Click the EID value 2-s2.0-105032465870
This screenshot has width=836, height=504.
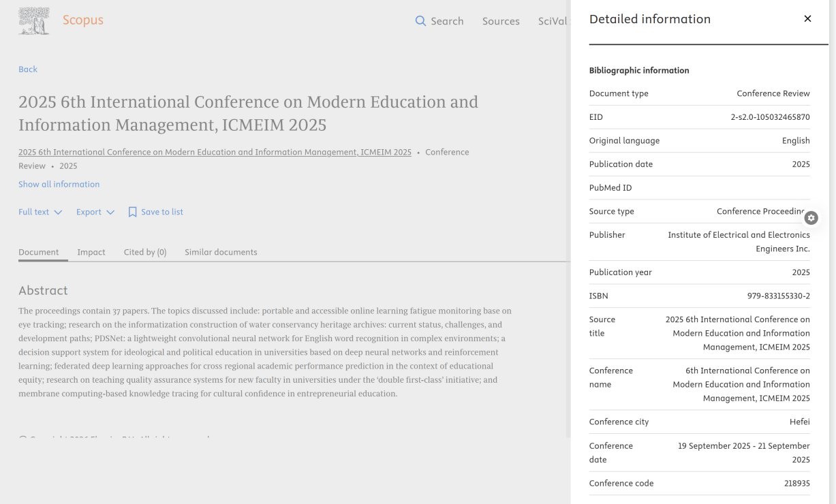[770, 117]
